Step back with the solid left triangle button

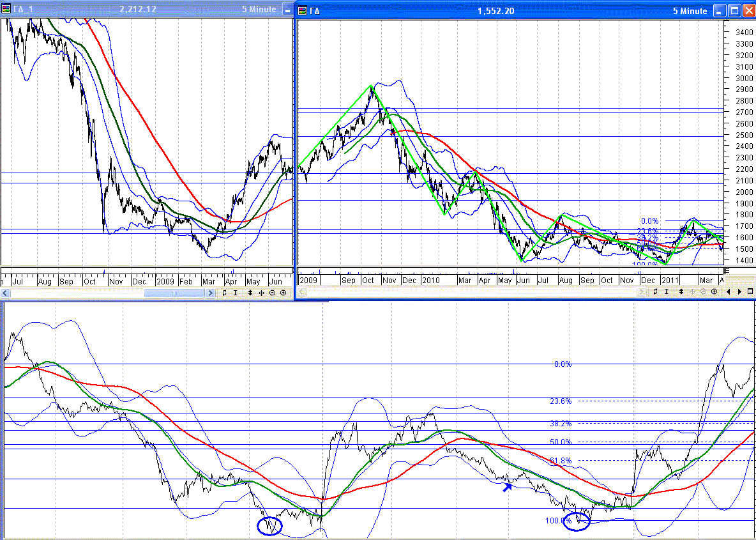[x=729, y=291]
